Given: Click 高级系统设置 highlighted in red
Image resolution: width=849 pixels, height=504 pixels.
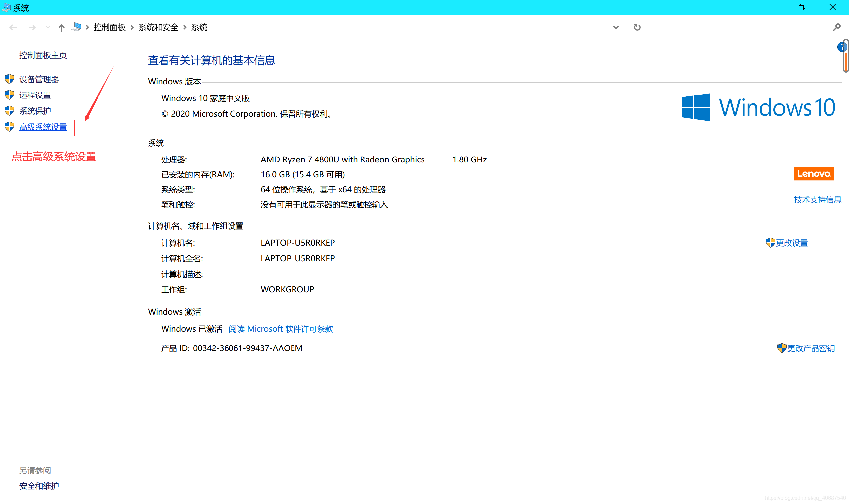Looking at the screenshot, I should (43, 127).
